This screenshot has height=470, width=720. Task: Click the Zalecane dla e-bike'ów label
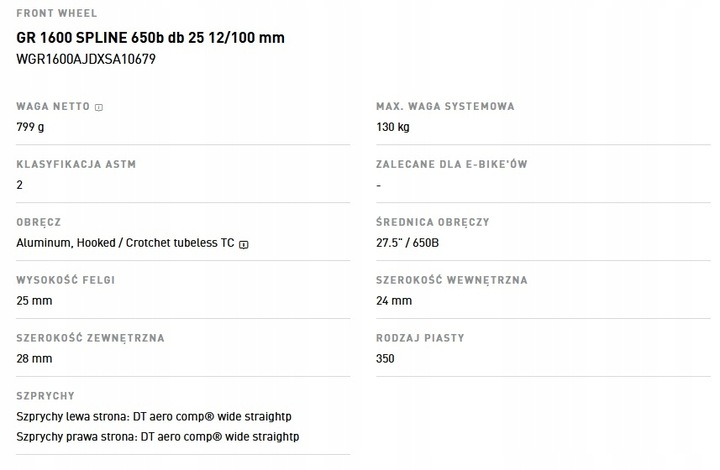tap(452, 164)
